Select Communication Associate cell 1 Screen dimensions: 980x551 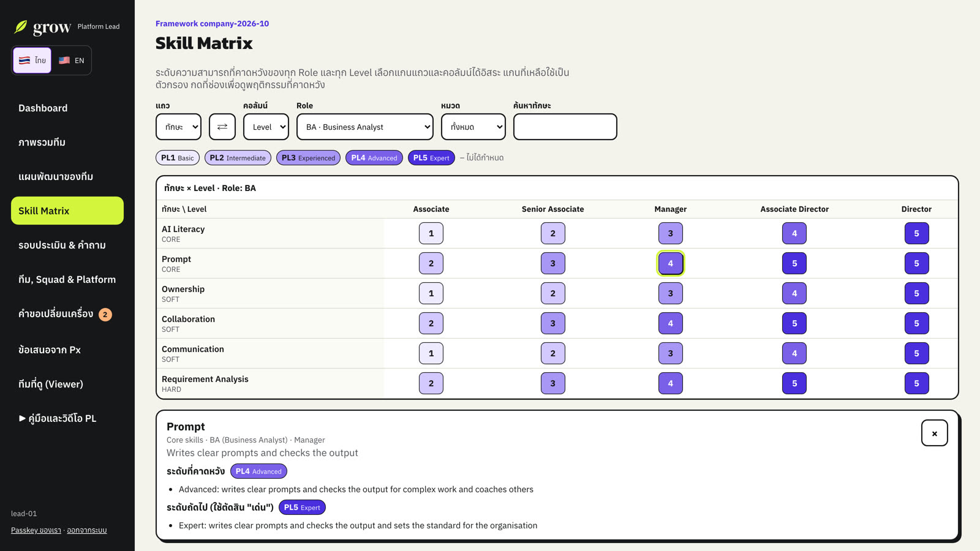431,353
